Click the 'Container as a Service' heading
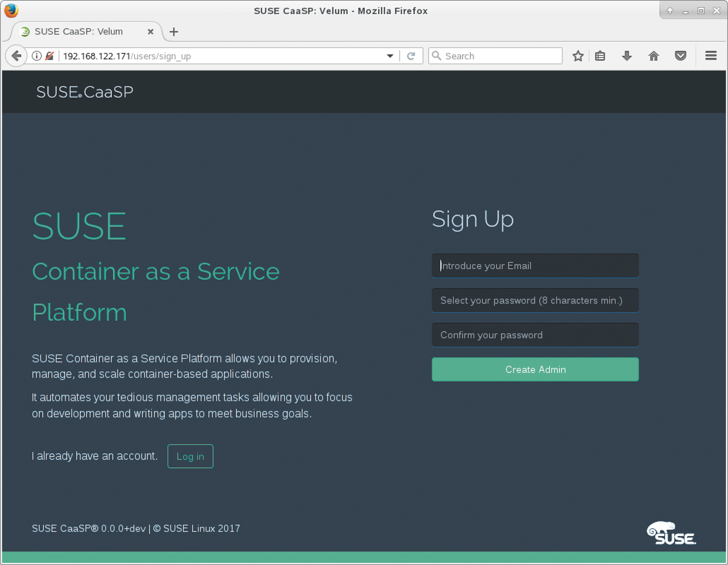The image size is (728, 565). tap(156, 271)
